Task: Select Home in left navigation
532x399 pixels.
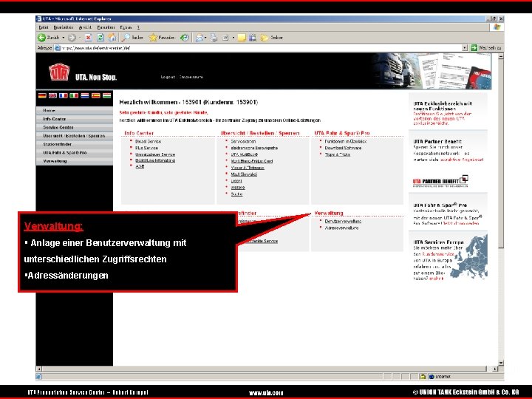Action: (75, 111)
